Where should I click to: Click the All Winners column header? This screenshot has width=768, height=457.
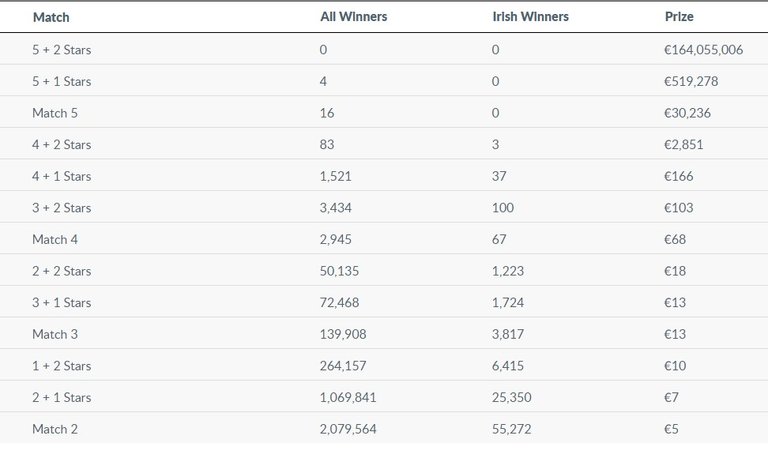click(x=353, y=17)
